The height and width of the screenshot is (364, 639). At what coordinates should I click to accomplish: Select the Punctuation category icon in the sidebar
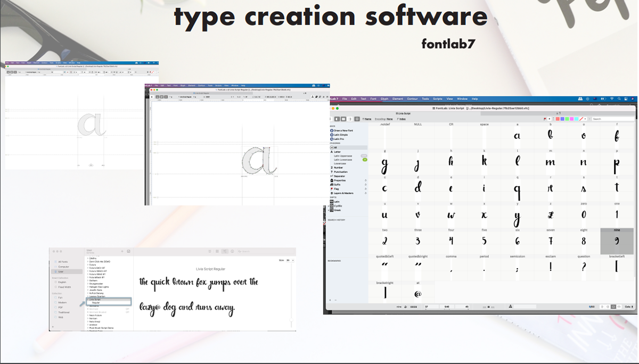tap(332, 172)
